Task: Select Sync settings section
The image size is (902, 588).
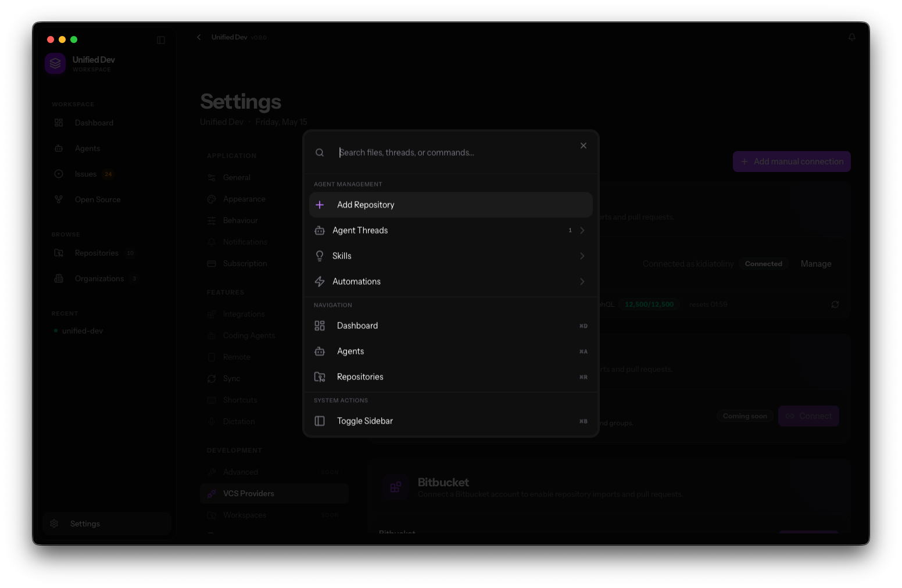Action: 274,379
